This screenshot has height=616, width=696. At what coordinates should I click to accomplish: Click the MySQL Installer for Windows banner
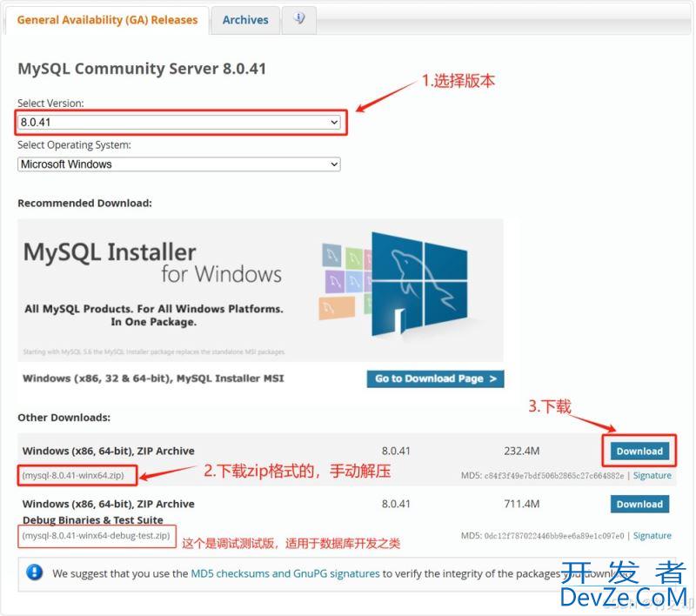[260, 291]
